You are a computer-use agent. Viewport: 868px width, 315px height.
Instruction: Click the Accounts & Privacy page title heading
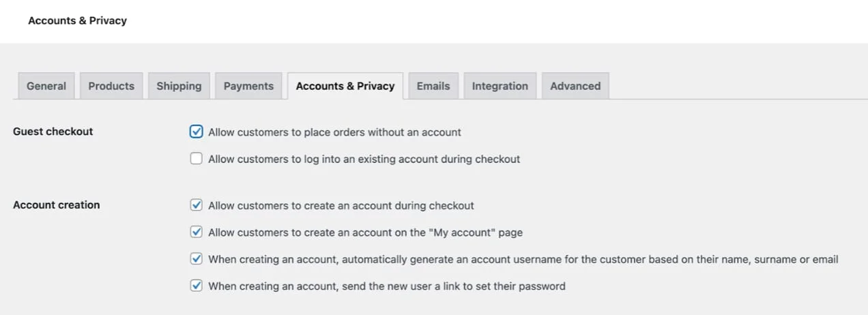[77, 20]
